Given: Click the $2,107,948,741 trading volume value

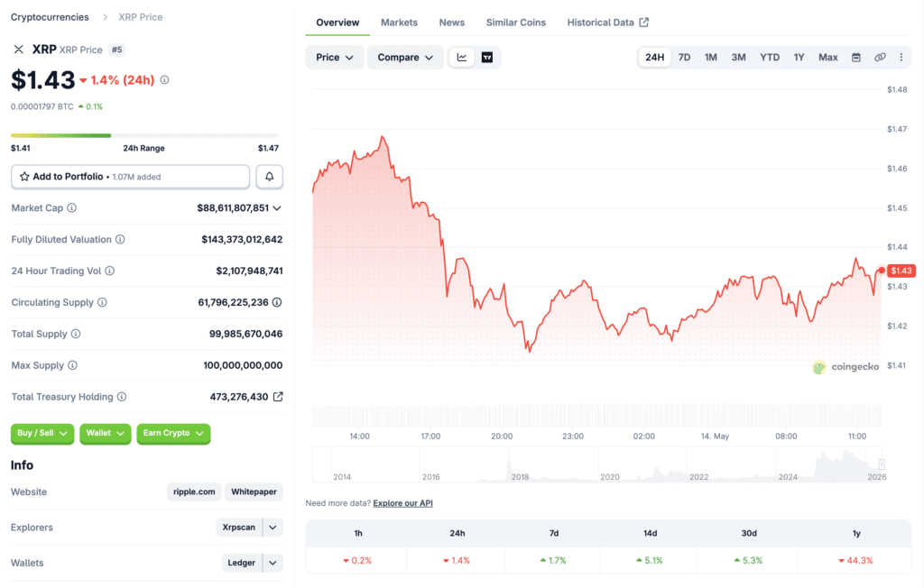Looking at the screenshot, I should [x=249, y=271].
